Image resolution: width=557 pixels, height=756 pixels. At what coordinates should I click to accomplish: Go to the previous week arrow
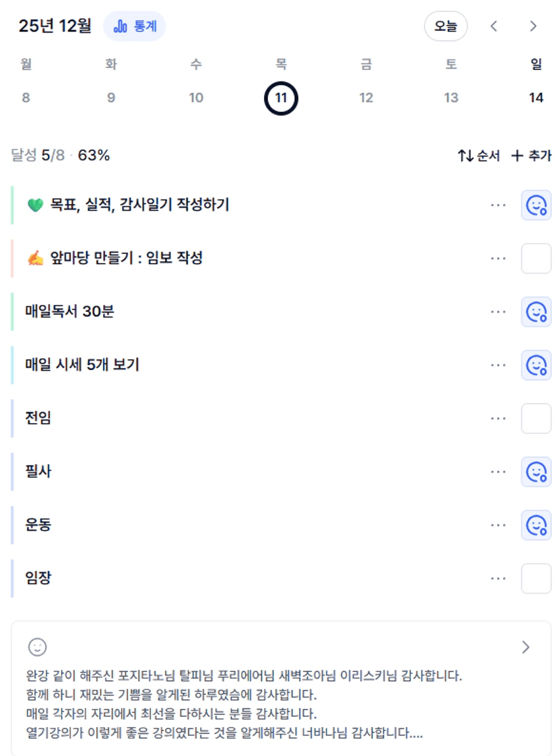[494, 26]
